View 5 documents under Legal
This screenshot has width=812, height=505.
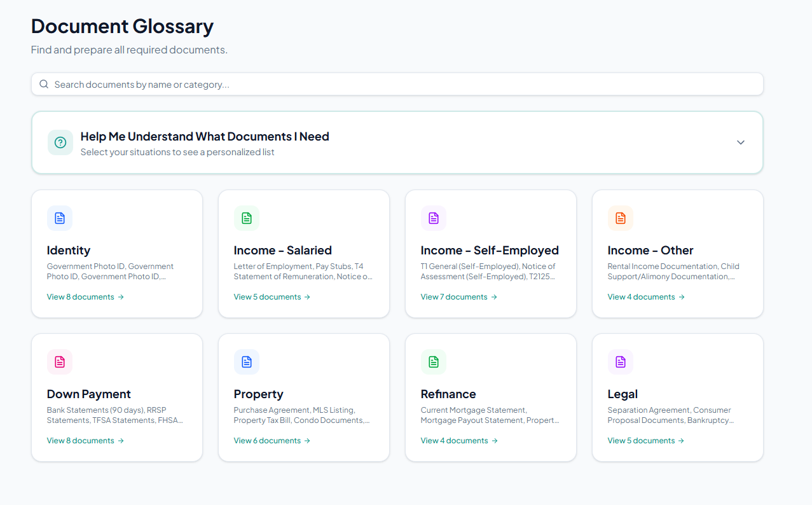[x=645, y=440]
